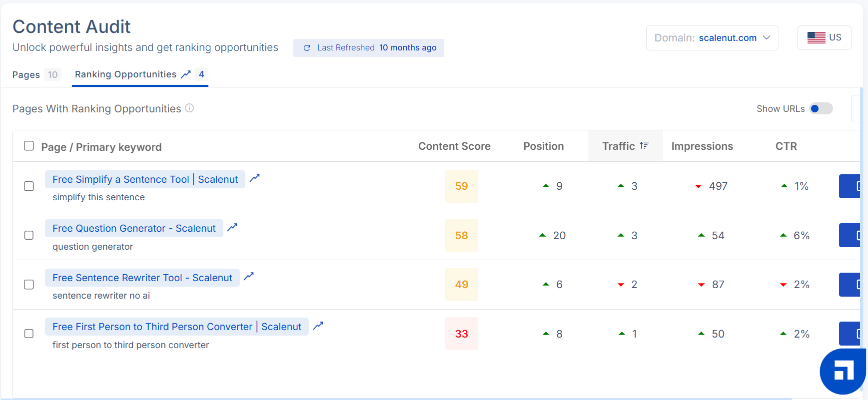Open Free Question Generator - Scalenut link
Screen dimensions: 868x400
click(x=134, y=228)
